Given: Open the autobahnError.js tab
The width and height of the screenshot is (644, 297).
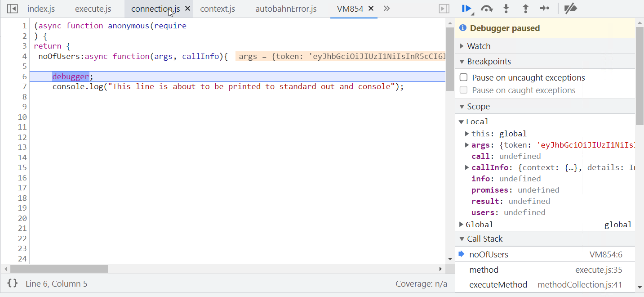Looking at the screenshot, I should point(286,9).
